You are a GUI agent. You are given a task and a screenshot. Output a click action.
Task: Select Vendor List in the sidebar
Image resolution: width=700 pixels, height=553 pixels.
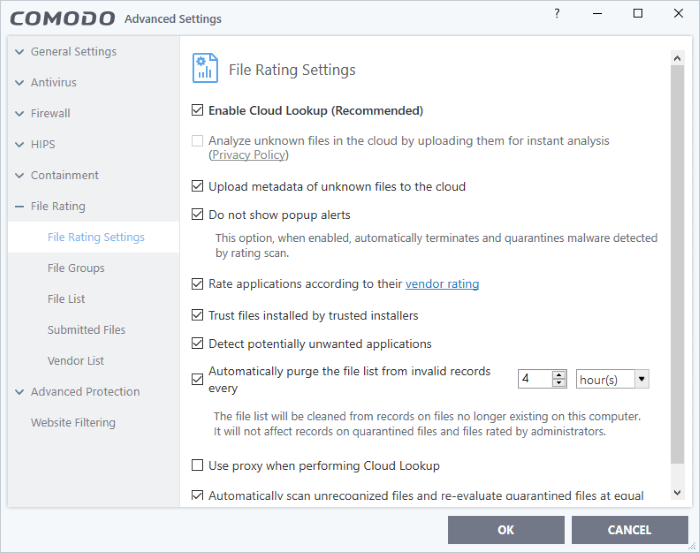[x=75, y=361]
